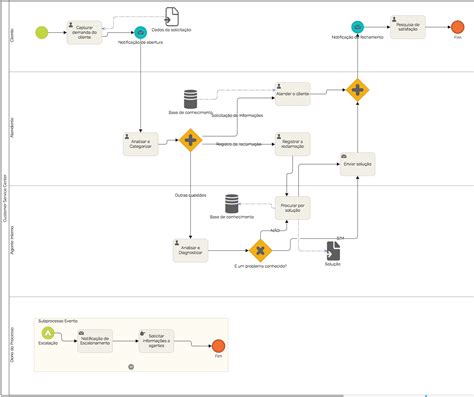Click the Sim flow label
Screen dimensions: 474x397
pyautogui.click(x=340, y=238)
